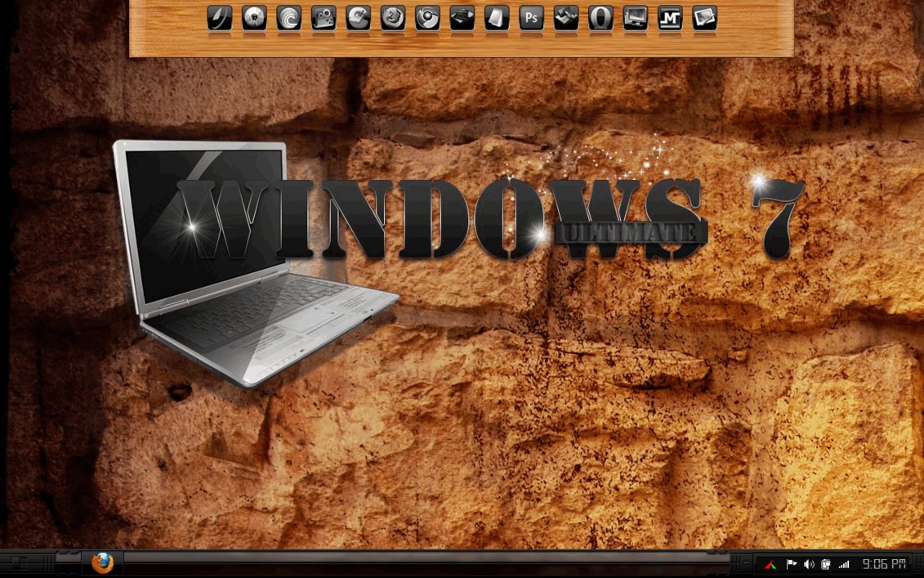Launch the disc burner icon in the dock

click(254, 18)
